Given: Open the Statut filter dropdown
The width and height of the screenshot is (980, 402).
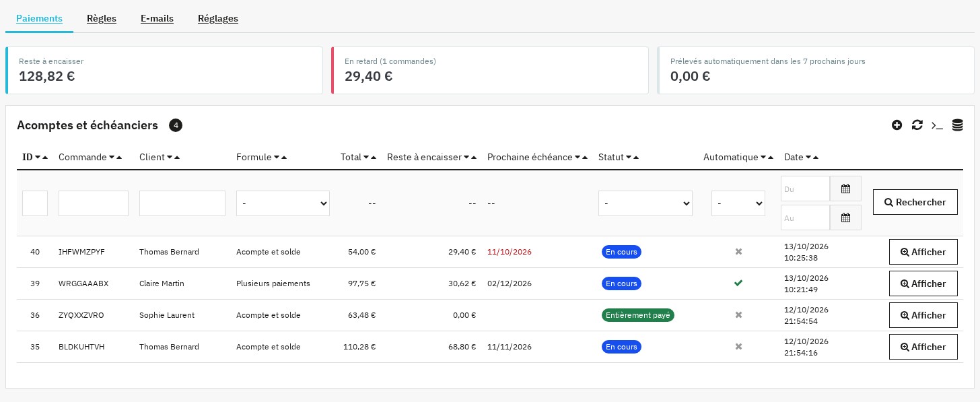Looking at the screenshot, I should pyautogui.click(x=645, y=203).
